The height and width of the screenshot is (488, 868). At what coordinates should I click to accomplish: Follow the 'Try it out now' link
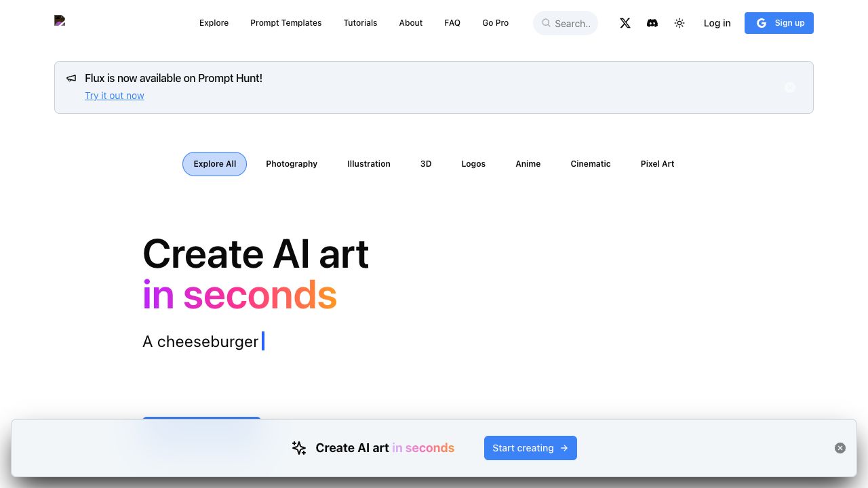pyautogui.click(x=115, y=96)
